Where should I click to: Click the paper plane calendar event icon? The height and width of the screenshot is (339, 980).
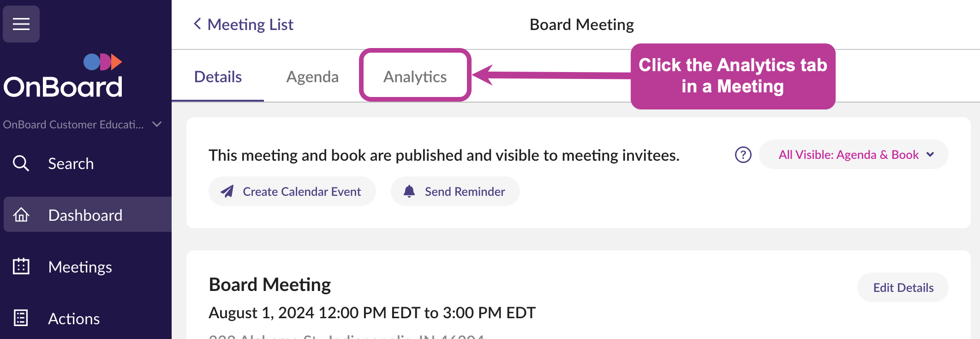coord(227,191)
